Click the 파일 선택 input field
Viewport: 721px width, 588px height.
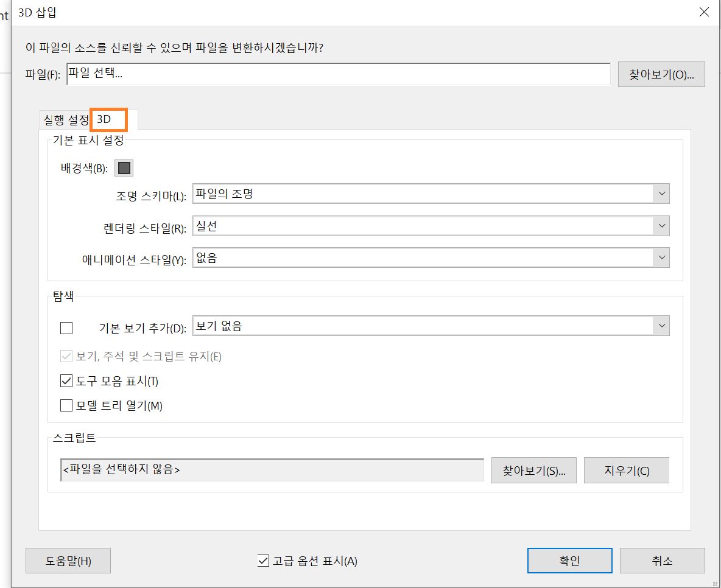[x=338, y=74]
